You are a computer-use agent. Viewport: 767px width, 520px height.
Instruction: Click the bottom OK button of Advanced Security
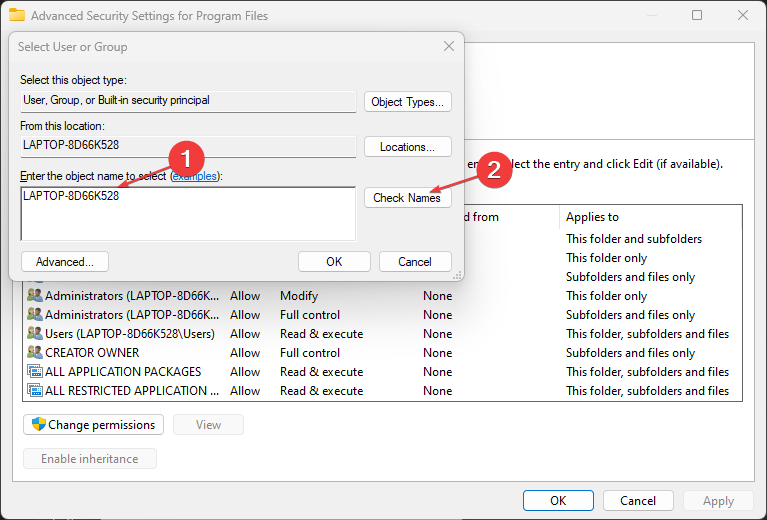tap(558, 501)
